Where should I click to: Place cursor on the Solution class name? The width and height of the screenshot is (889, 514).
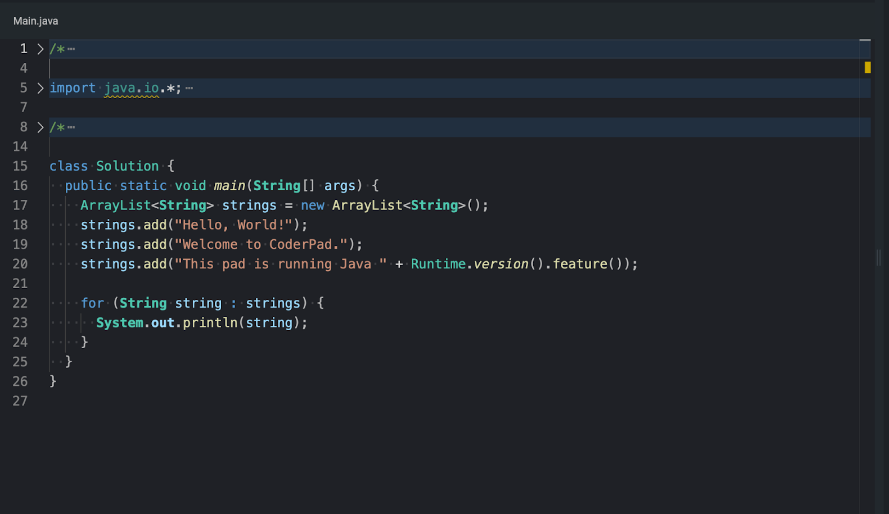[x=127, y=166]
